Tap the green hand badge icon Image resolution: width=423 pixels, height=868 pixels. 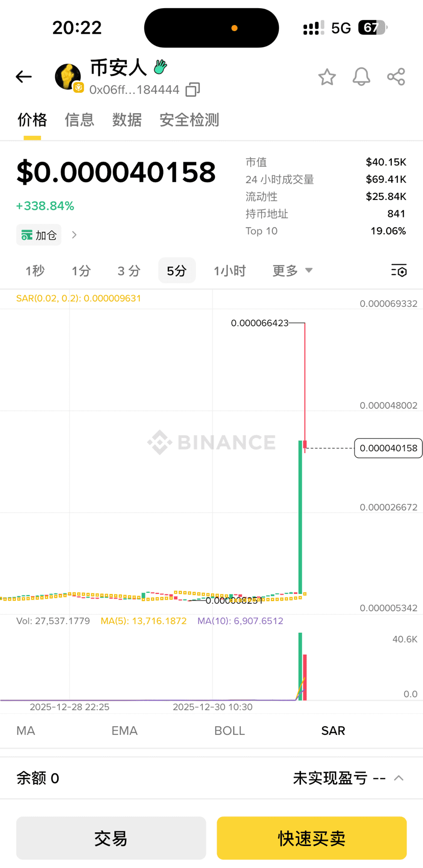[160, 67]
